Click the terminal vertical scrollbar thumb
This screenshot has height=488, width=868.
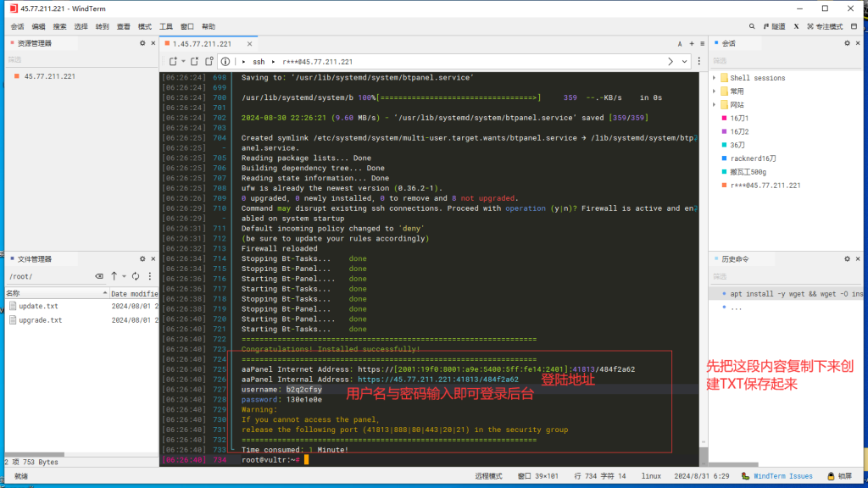click(x=704, y=455)
